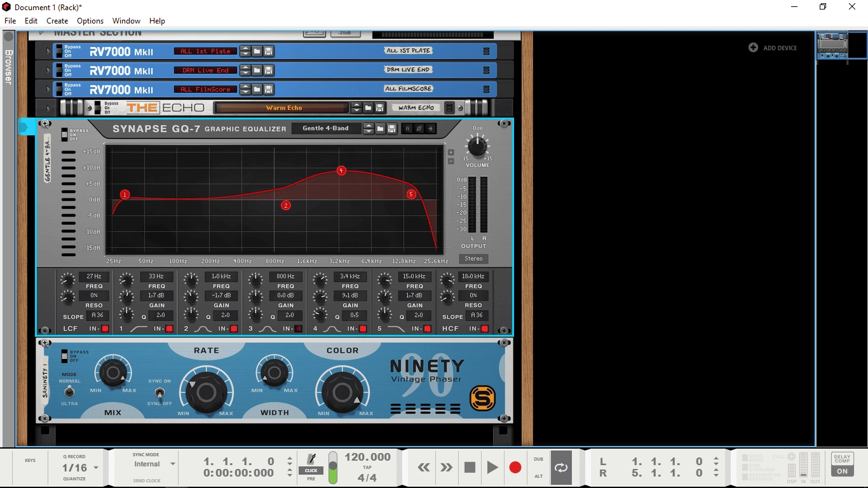
Task: Save patch for DRM Live End RV7000
Action: (268, 71)
